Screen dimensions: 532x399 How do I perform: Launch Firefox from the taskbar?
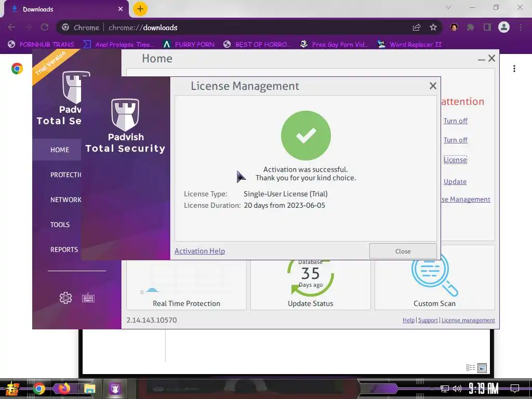[x=64, y=389]
